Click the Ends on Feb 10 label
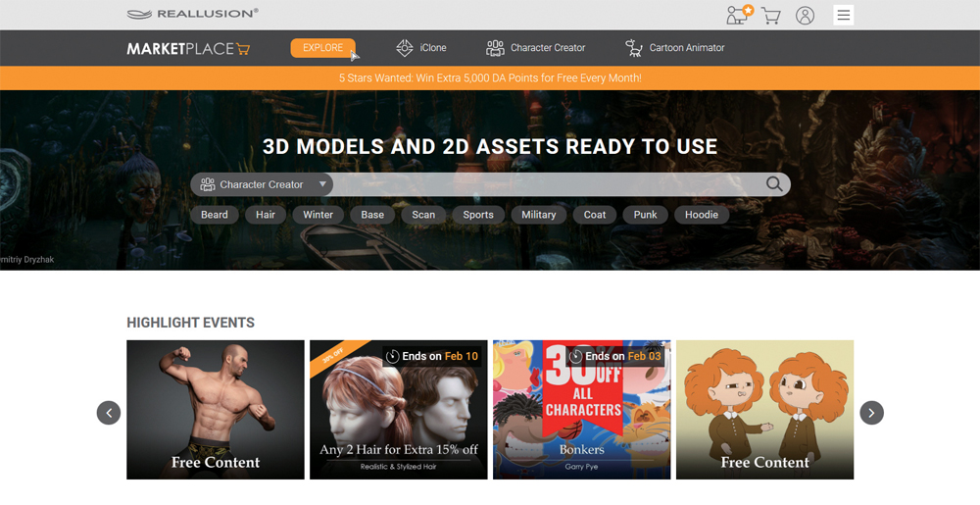This screenshot has width=980, height=505. pos(432,356)
